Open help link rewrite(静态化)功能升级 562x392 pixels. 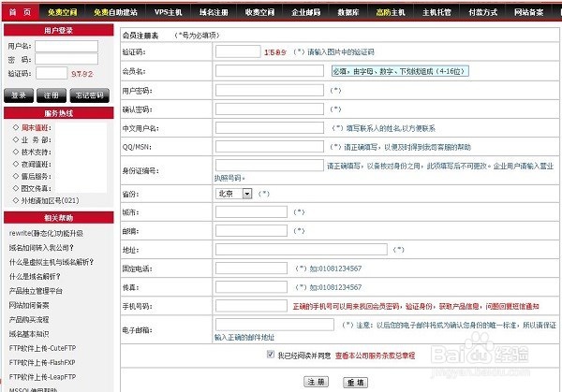(46, 233)
